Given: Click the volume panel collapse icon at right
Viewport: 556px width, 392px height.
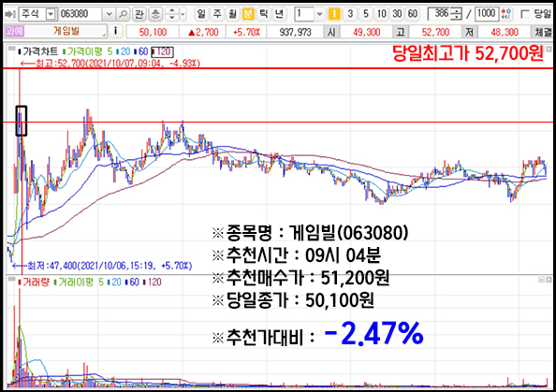Looking at the screenshot, I should pyautogui.click(x=541, y=280).
